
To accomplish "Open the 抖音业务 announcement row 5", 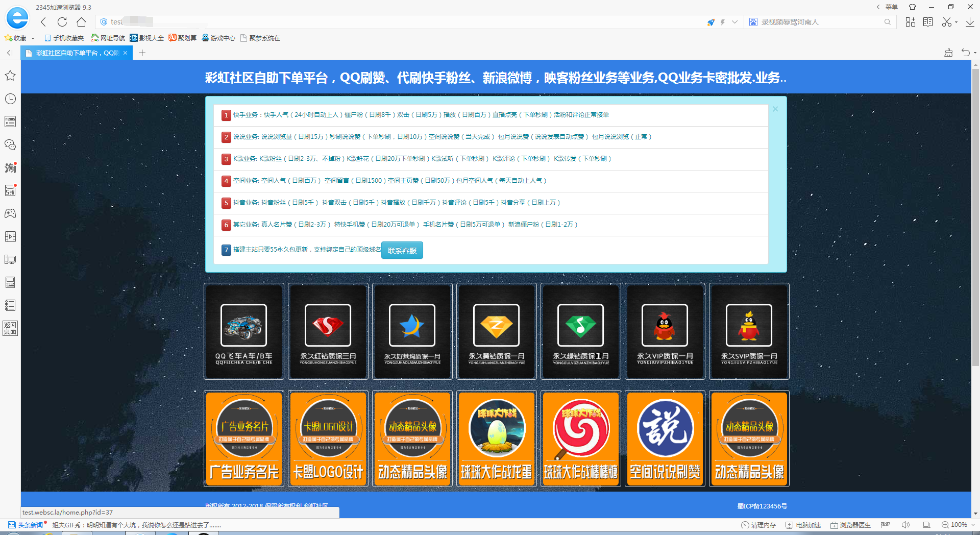I will click(x=491, y=203).
